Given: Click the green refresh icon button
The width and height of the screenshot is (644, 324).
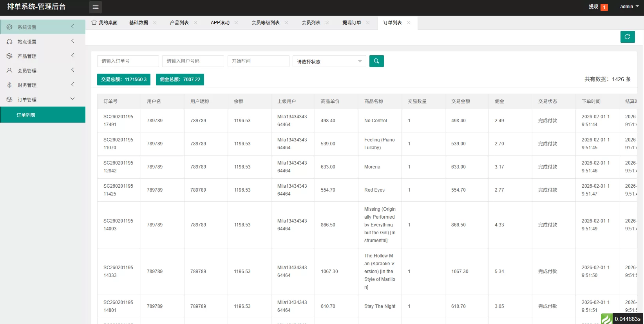Looking at the screenshot, I should click(627, 37).
